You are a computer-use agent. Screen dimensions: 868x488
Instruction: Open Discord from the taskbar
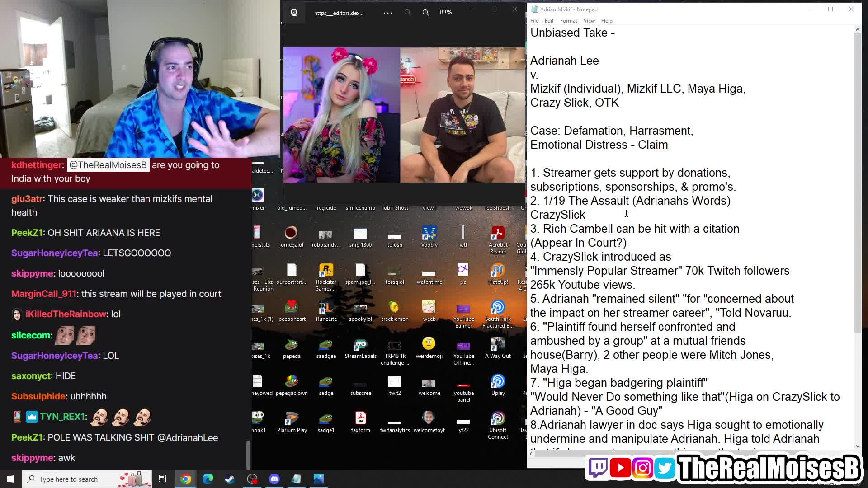pos(274,479)
